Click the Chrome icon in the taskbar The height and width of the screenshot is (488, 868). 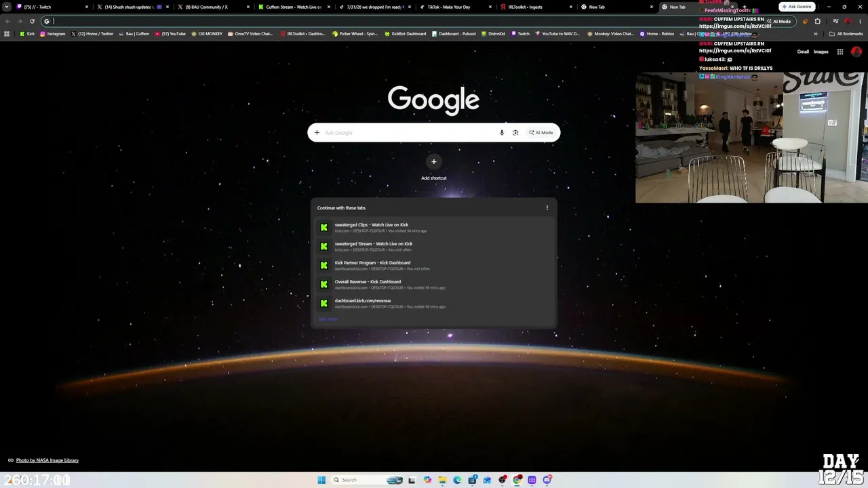point(517,480)
